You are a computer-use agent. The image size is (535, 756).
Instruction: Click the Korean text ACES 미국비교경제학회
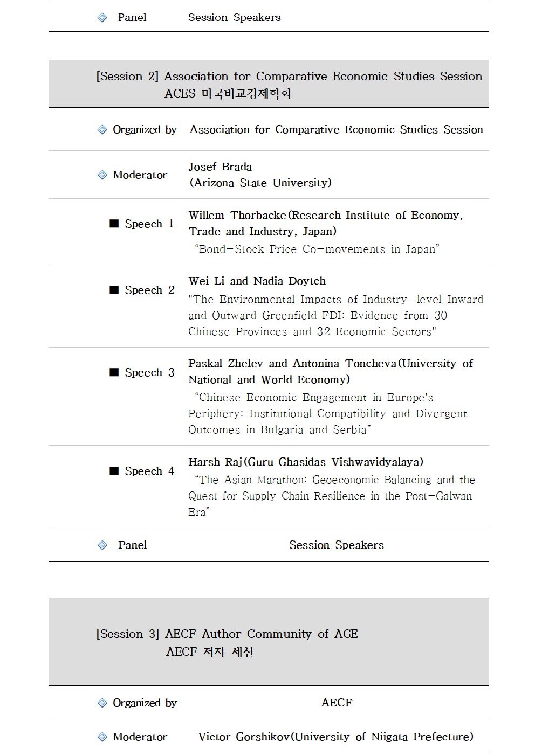(x=228, y=94)
